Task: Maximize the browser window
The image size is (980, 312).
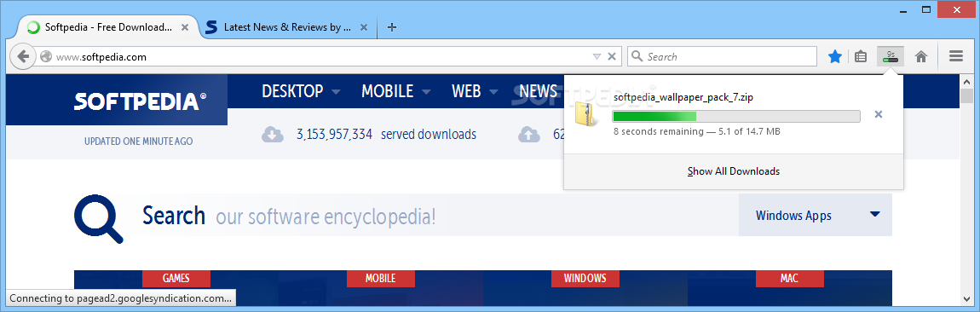Action: tap(927, 9)
